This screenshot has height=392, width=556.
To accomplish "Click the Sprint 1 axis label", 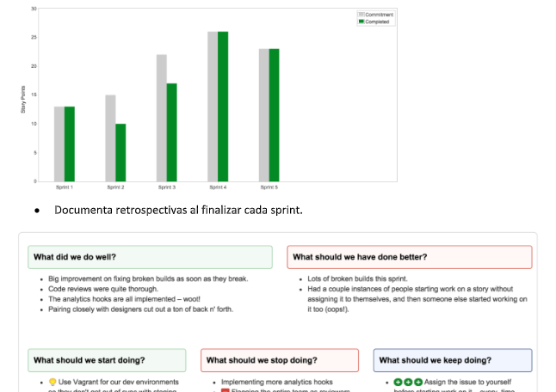I will (x=65, y=187).
